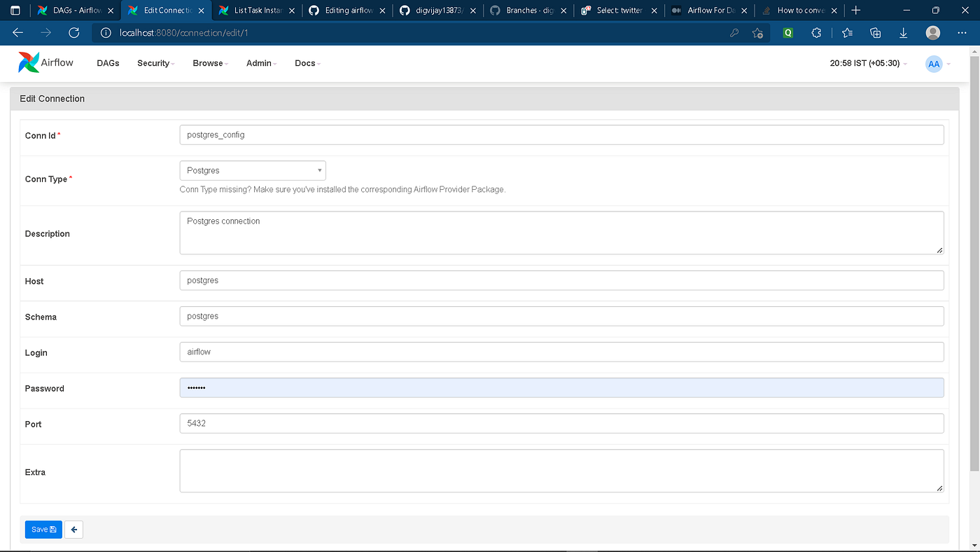Click inside the Extra text area
Viewport: 980px width, 552px height.
pos(560,470)
